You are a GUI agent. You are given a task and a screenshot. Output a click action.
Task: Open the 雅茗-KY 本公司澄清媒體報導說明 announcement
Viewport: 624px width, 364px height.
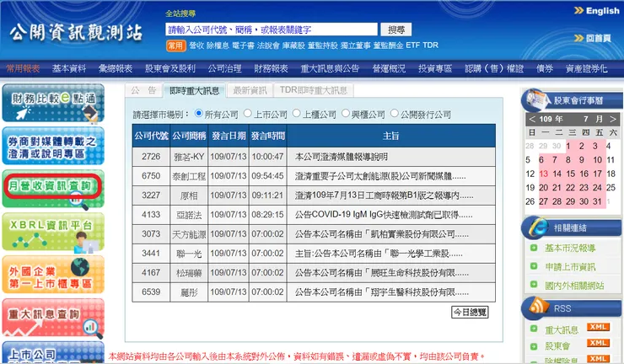pos(341,157)
